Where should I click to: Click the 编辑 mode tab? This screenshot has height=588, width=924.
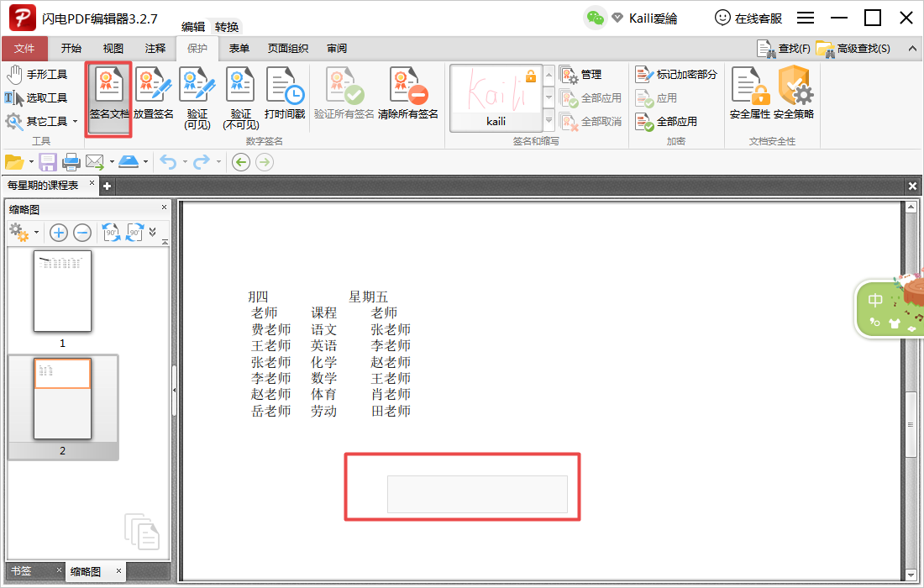click(x=193, y=27)
